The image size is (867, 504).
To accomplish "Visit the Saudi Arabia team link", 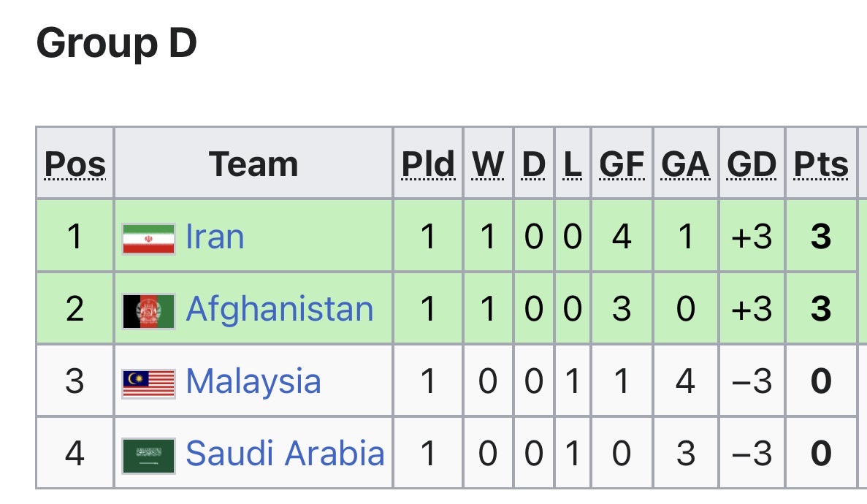I will 285,453.
